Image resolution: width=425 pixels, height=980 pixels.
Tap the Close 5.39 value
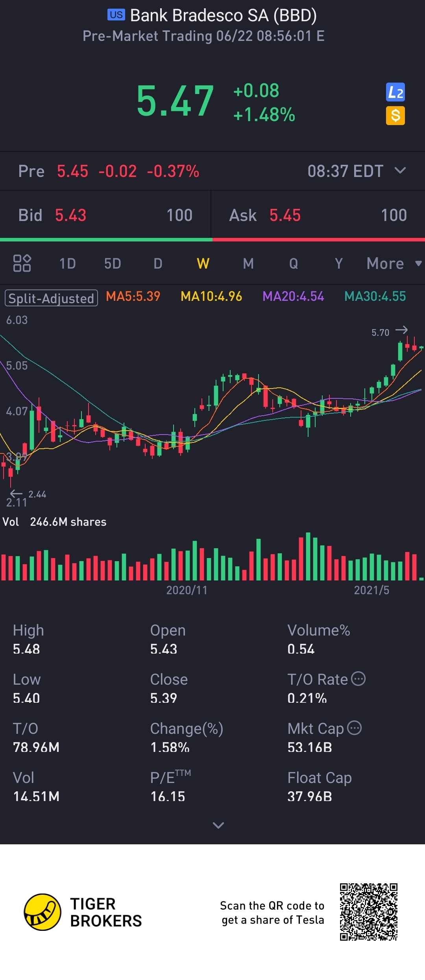point(164,698)
